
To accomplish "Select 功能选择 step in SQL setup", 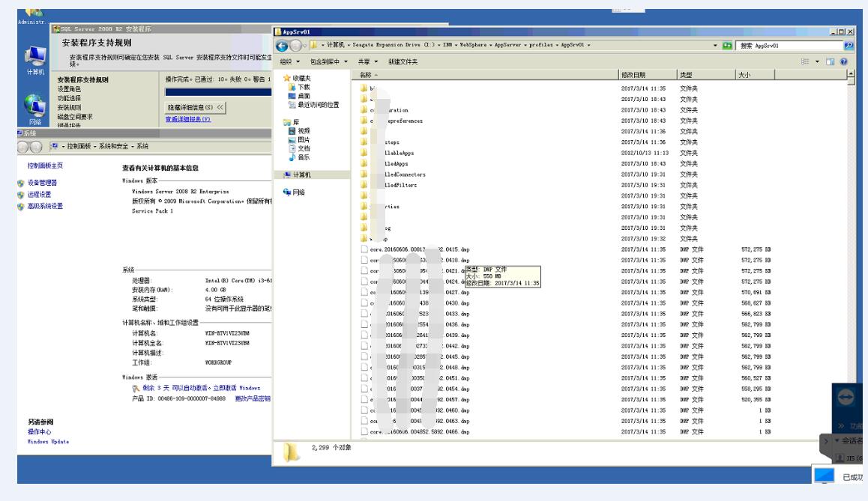I will tap(69, 98).
